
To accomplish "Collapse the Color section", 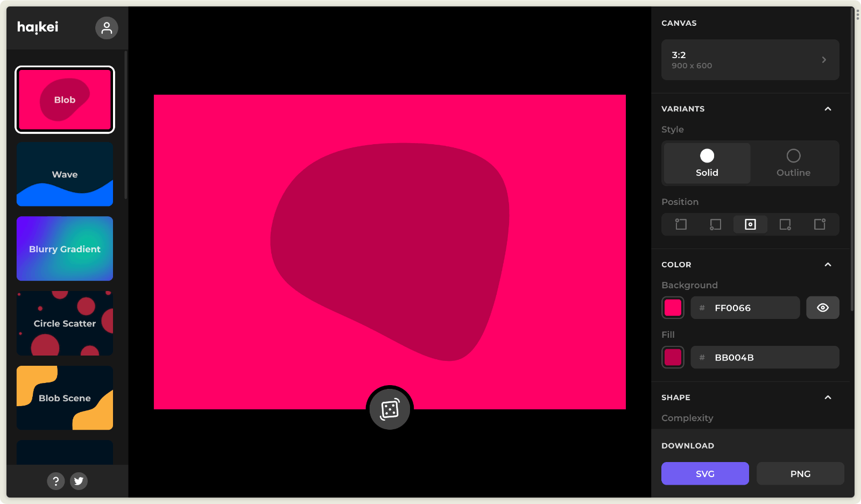I will pyautogui.click(x=828, y=265).
